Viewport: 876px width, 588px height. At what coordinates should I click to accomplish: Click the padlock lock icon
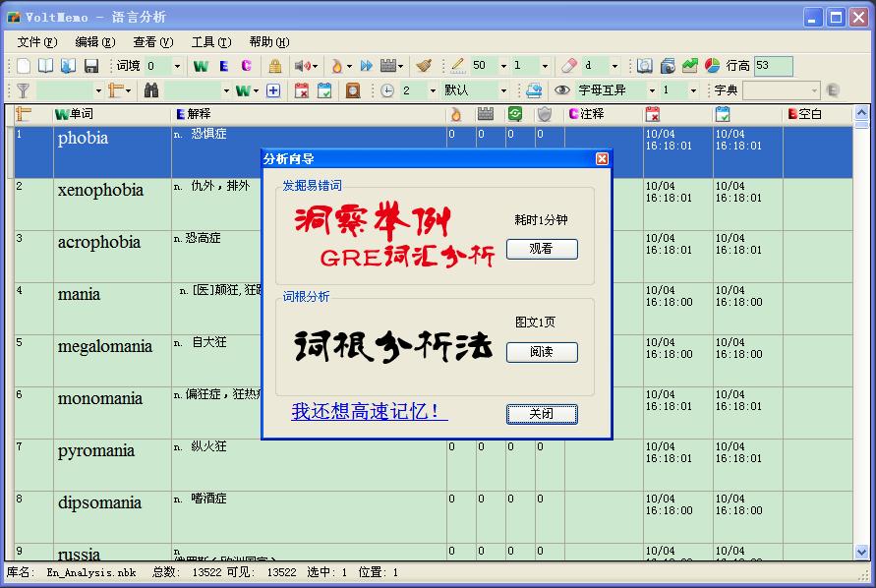pos(275,66)
